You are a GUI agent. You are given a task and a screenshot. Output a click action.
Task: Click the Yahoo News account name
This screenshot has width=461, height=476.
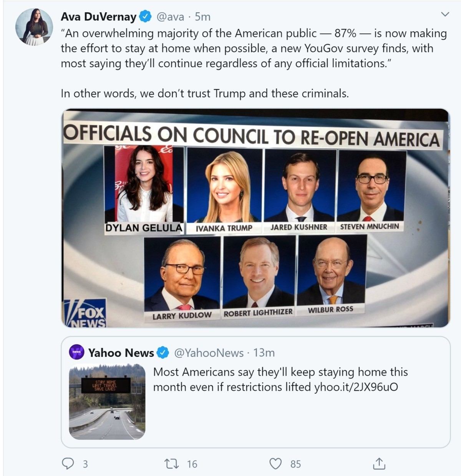point(121,353)
